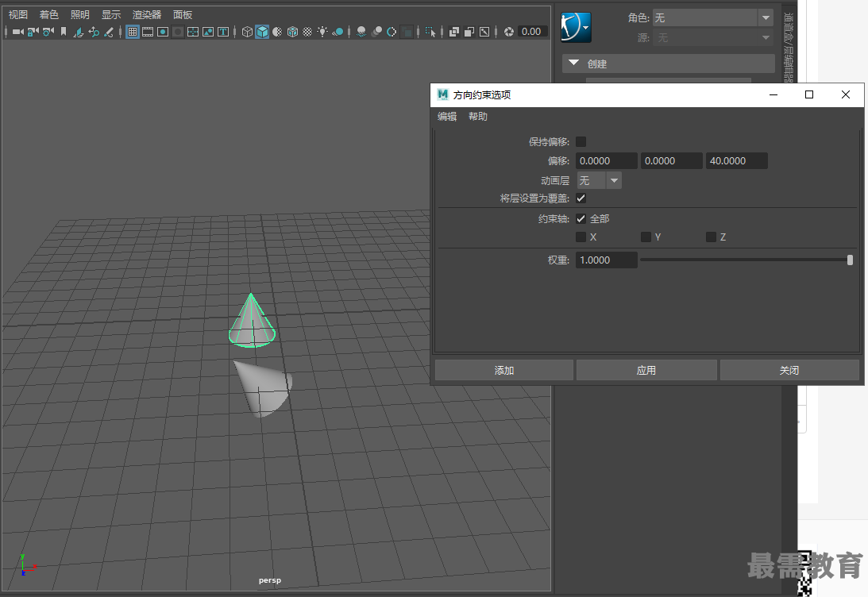Toggle use all lights icon
The image size is (868, 597).
click(322, 32)
